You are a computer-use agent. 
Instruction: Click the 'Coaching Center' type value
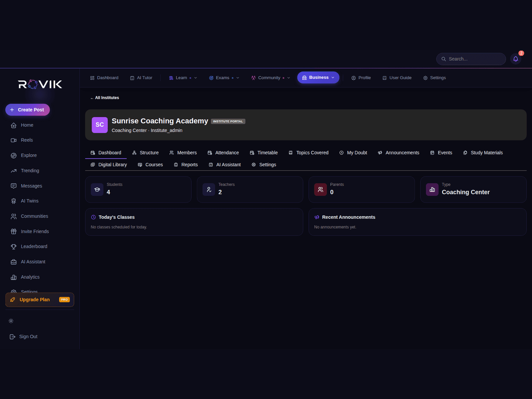(x=465, y=192)
